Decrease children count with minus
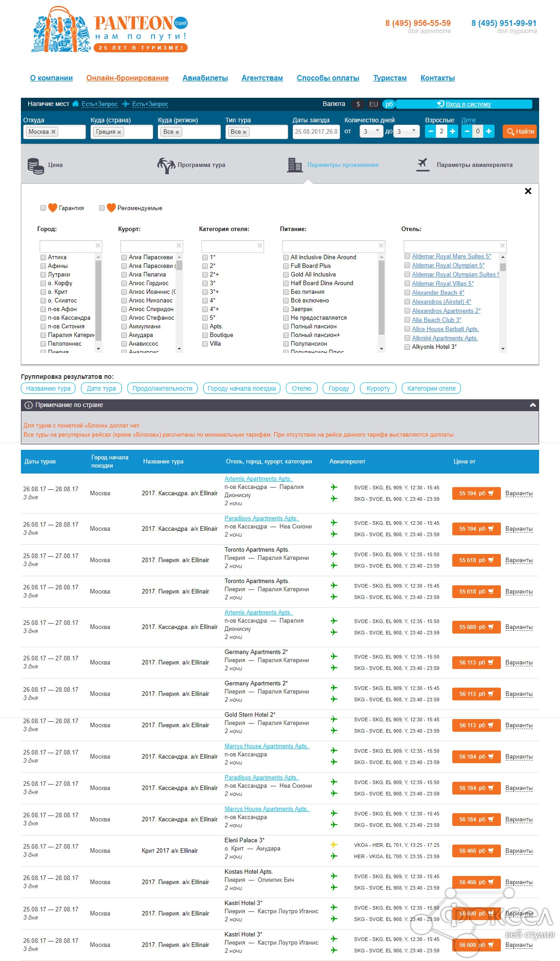The height and width of the screenshot is (961, 560). pyautogui.click(x=467, y=131)
